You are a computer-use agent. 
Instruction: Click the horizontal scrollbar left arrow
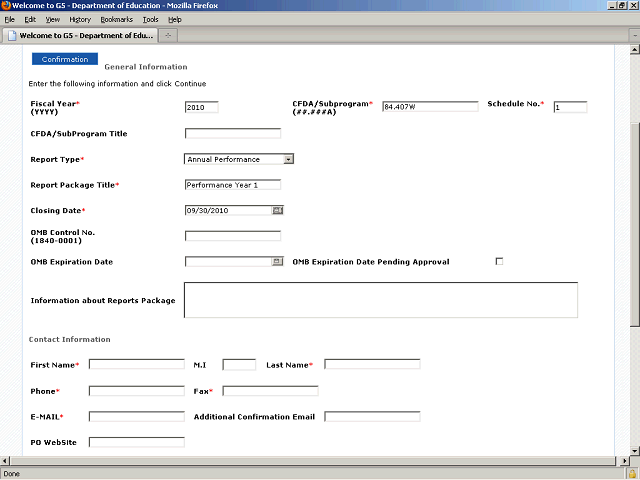[4, 461]
